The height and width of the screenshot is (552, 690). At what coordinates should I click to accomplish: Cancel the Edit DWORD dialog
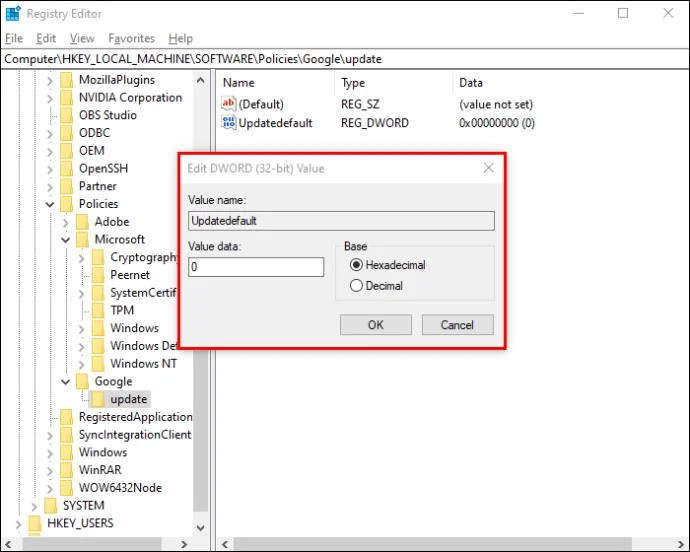tap(458, 325)
